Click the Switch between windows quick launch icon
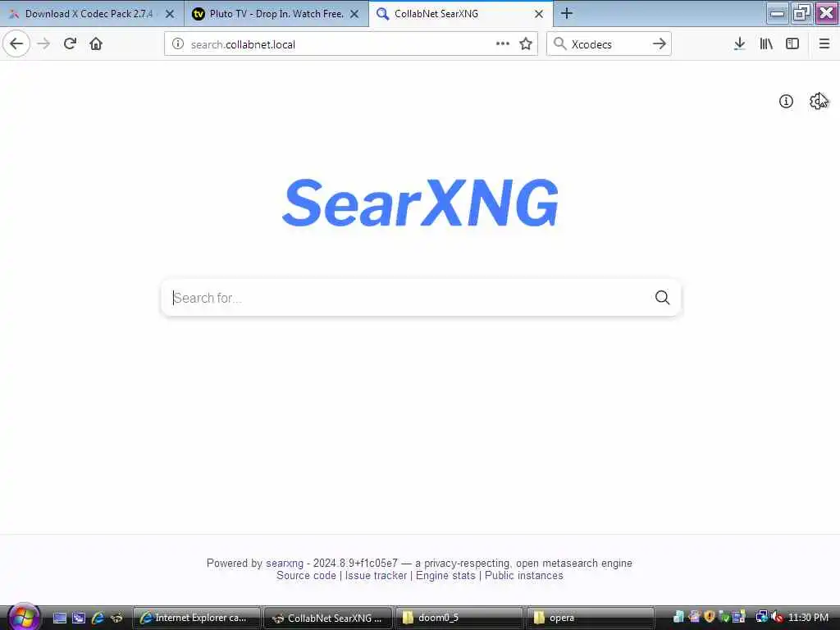Image resolution: width=840 pixels, height=630 pixels. (79, 618)
